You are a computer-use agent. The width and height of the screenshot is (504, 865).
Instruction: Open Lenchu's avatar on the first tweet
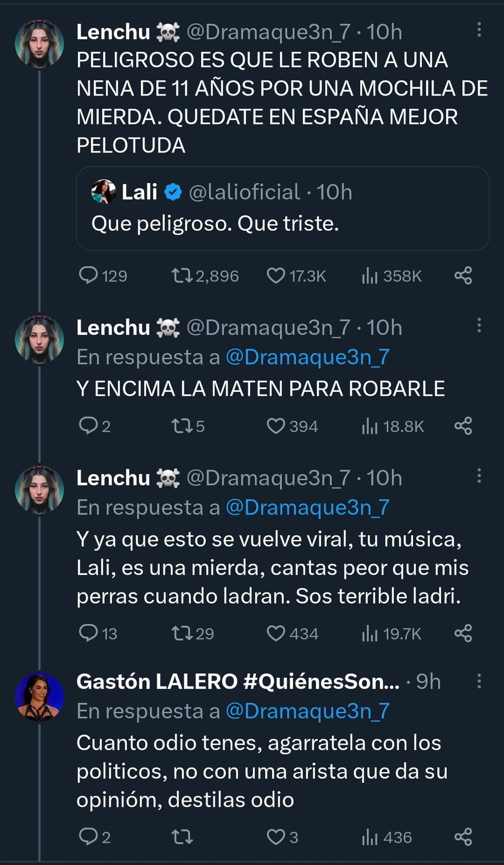[39, 44]
